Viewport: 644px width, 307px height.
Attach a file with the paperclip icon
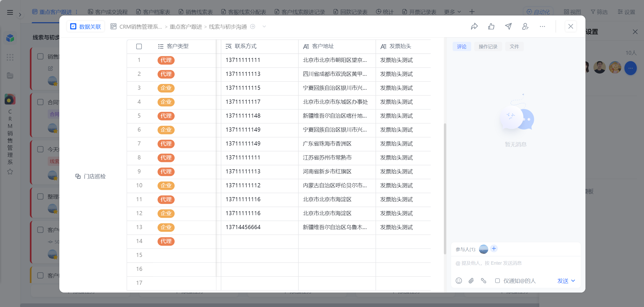[x=471, y=281]
